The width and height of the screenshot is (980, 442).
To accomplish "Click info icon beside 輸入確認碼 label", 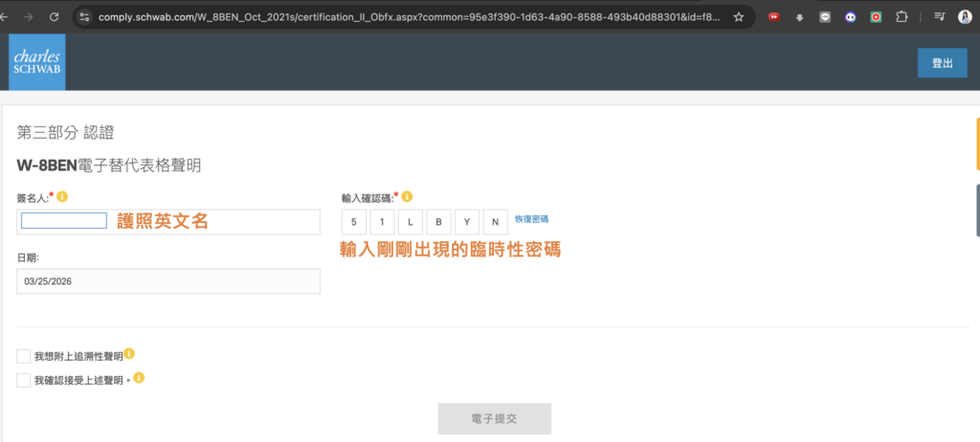I will pyautogui.click(x=407, y=197).
